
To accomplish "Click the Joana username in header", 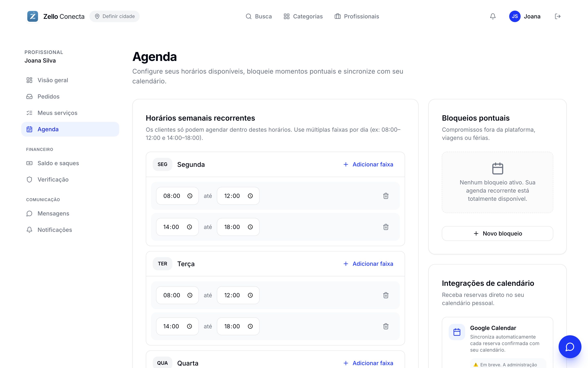I will [532, 16].
